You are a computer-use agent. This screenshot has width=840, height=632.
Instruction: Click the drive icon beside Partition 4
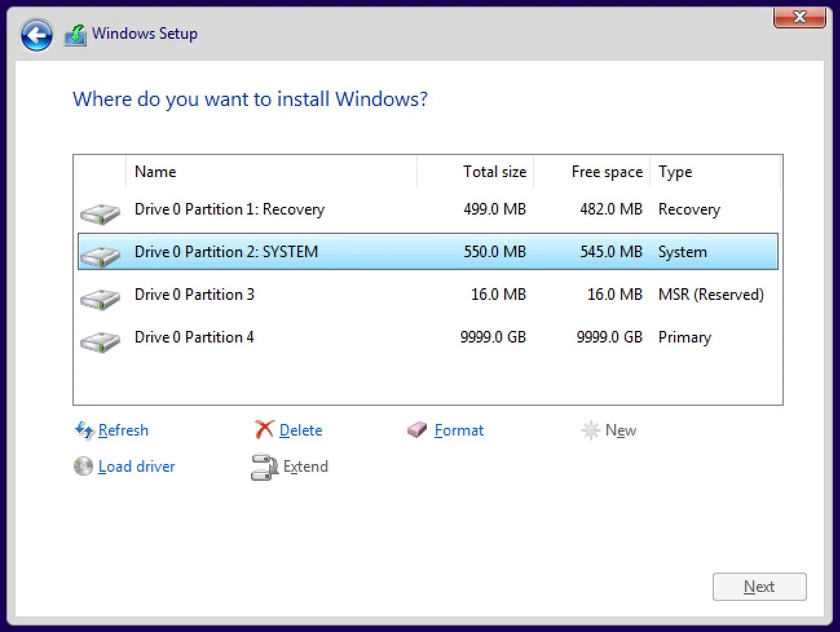(100, 341)
